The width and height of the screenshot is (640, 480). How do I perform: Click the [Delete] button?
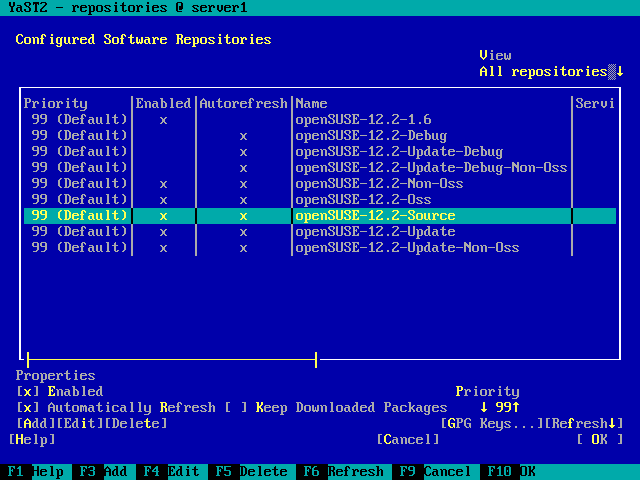pyautogui.click(x=136, y=423)
